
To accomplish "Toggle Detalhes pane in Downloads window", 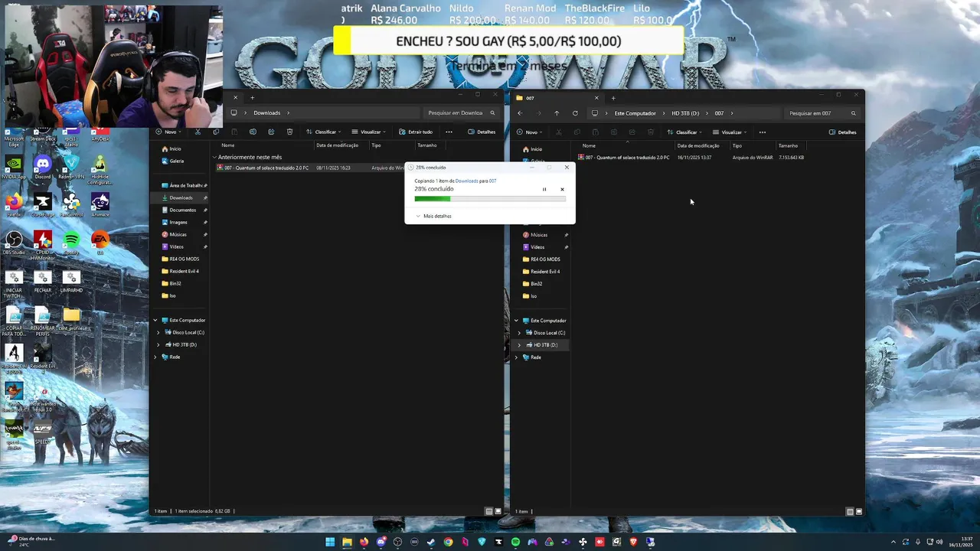I will (x=482, y=132).
